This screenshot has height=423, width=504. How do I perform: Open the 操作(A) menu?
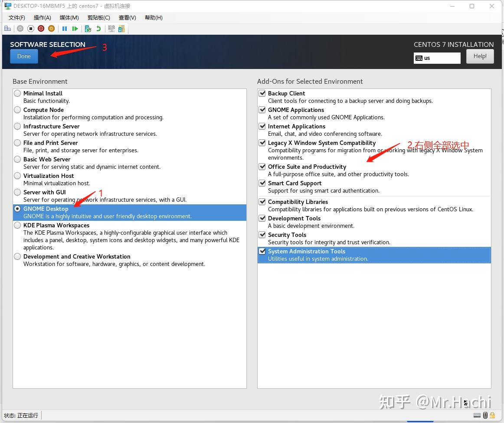tap(43, 18)
